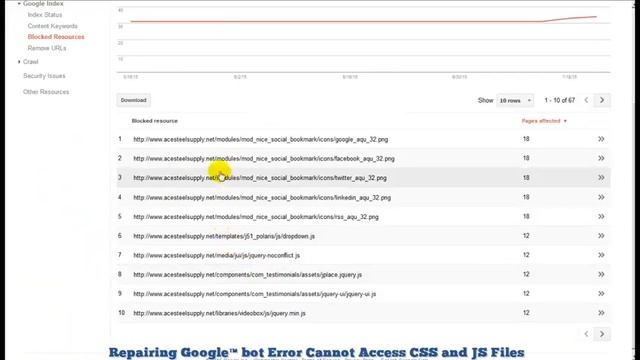Screen dimensions: 640x360
Task: Open details arrow for twitter_aqu_32.png row
Action: tap(601, 178)
